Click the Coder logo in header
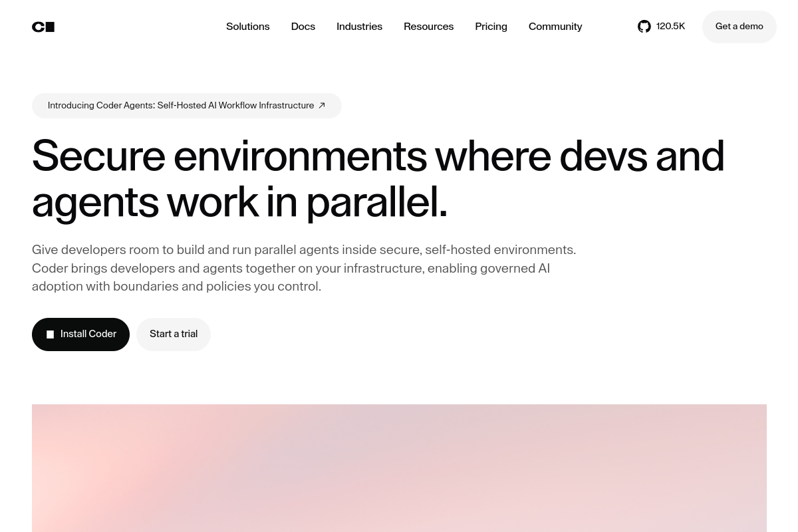Screen dimensions: 798x532 (x=43, y=27)
